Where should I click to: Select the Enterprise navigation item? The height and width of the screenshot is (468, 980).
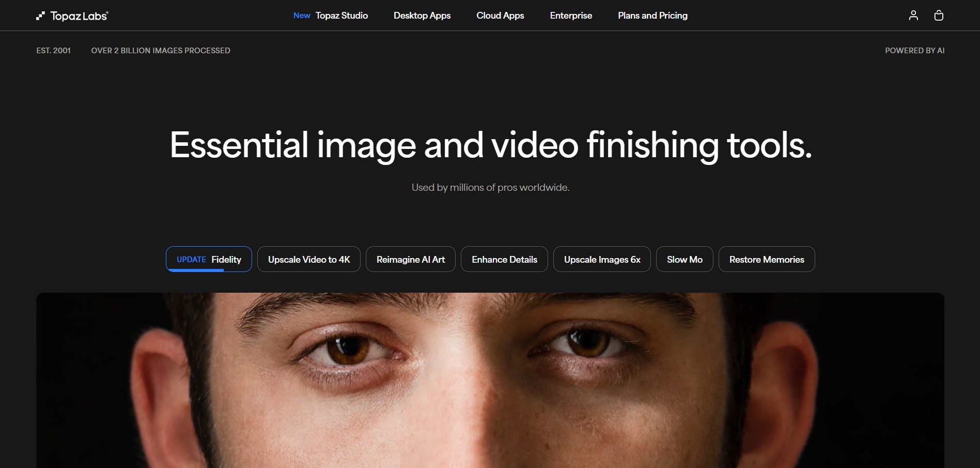571,16
